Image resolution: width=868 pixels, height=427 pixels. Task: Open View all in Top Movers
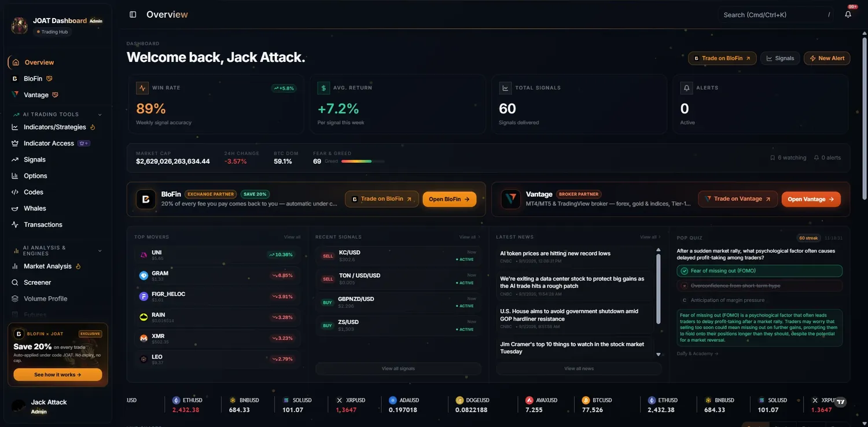pyautogui.click(x=292, y=237)
